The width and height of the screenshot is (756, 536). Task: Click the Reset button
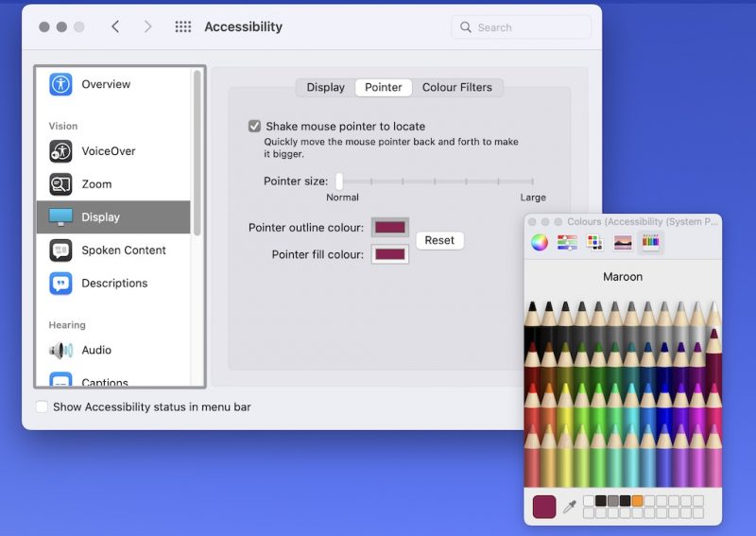tap(439, 240)
